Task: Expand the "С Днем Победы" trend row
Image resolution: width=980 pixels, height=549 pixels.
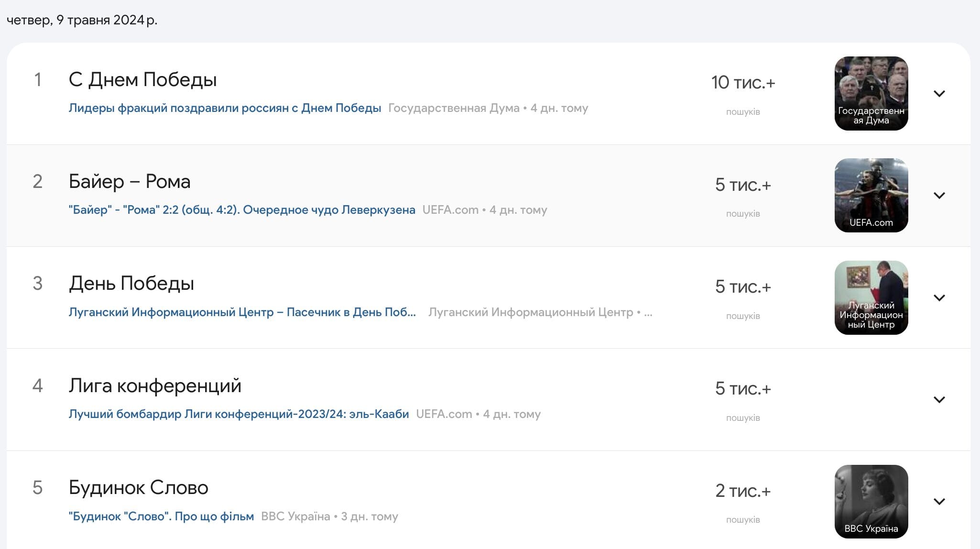Action: click(x=939, y=94)
